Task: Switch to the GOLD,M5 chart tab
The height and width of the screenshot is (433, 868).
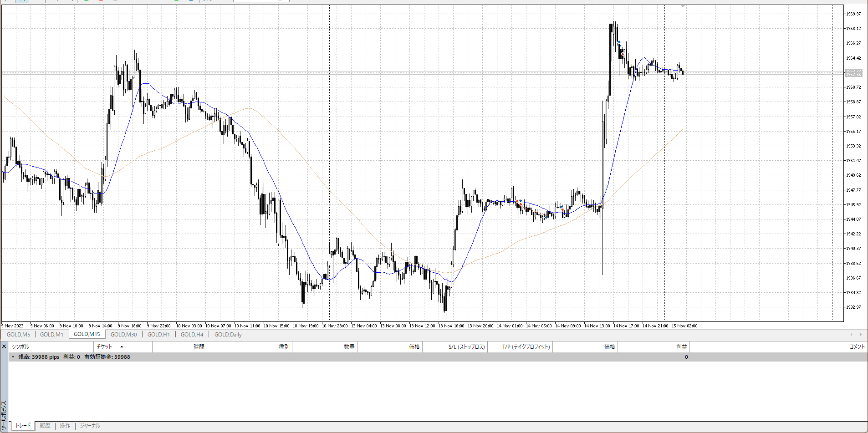Action: pos(19,335)
